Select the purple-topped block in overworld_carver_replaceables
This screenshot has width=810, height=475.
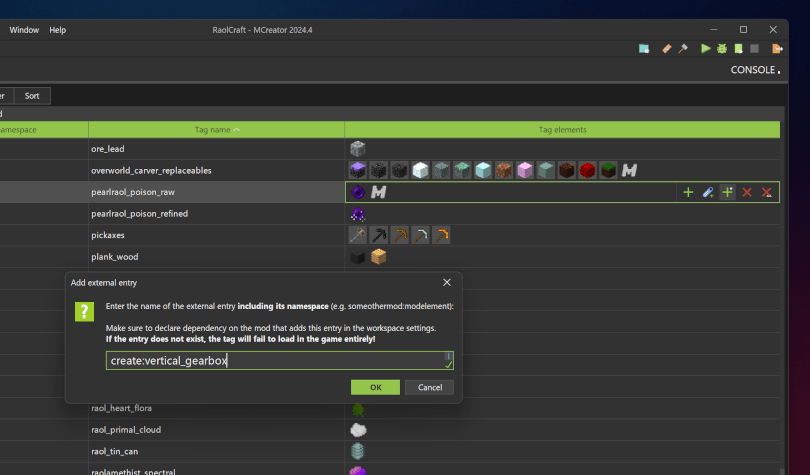357,170
